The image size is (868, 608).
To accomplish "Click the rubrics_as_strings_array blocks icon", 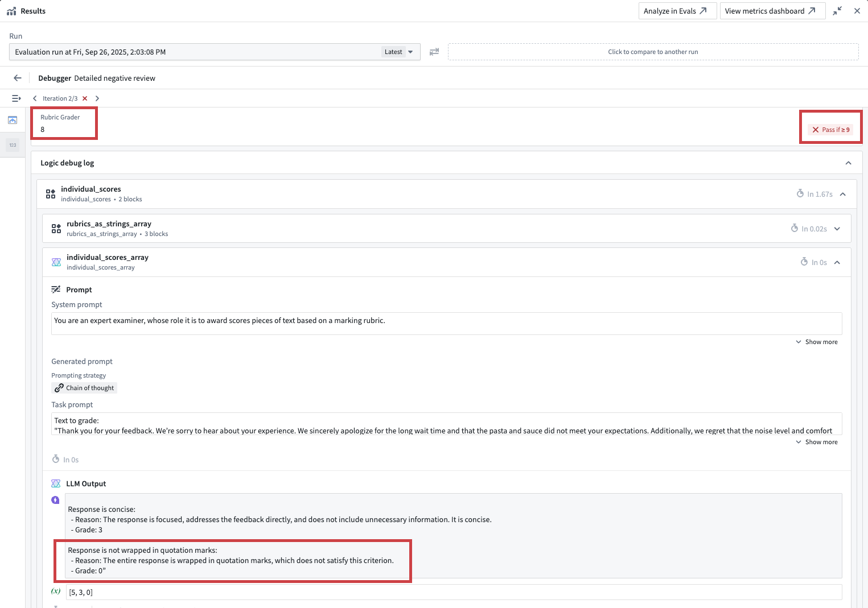I will tap(56, 228).
